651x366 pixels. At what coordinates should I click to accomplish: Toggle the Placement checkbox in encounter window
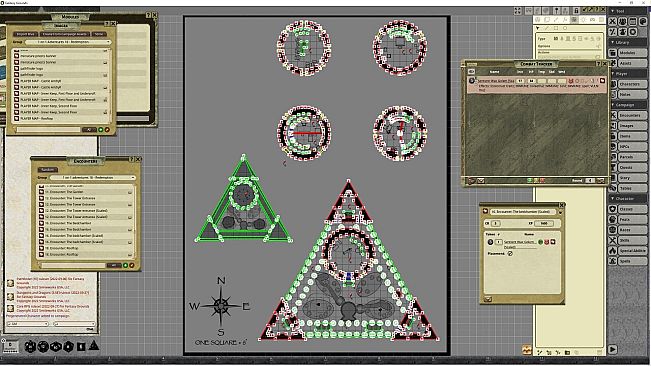click(510, 254)
